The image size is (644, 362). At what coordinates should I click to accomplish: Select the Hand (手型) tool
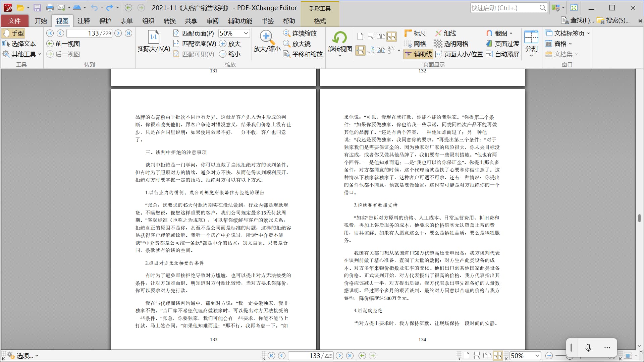click(x=14, y=33)
